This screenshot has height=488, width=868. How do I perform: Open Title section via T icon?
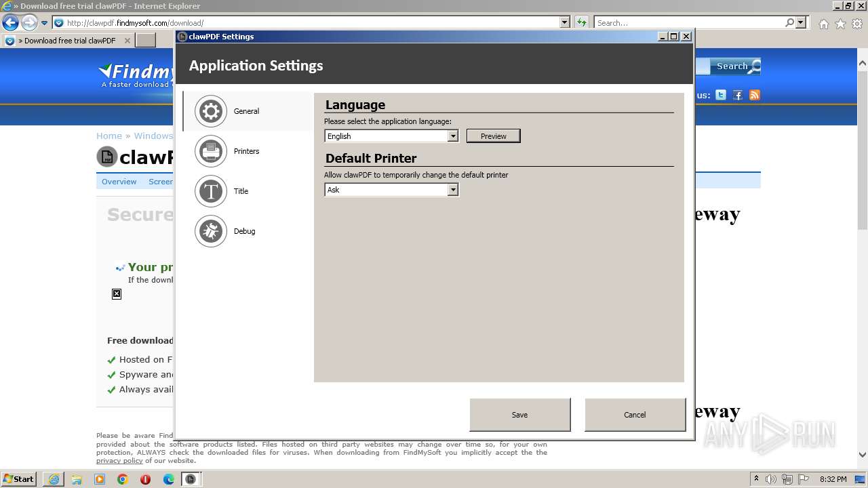click(x=211, y=191)
